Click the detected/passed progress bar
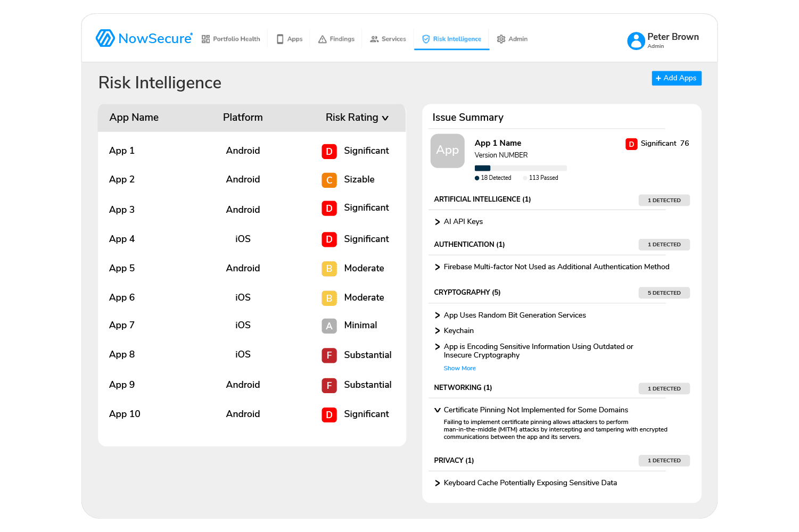Screen dimensions: 799x532 521,168
